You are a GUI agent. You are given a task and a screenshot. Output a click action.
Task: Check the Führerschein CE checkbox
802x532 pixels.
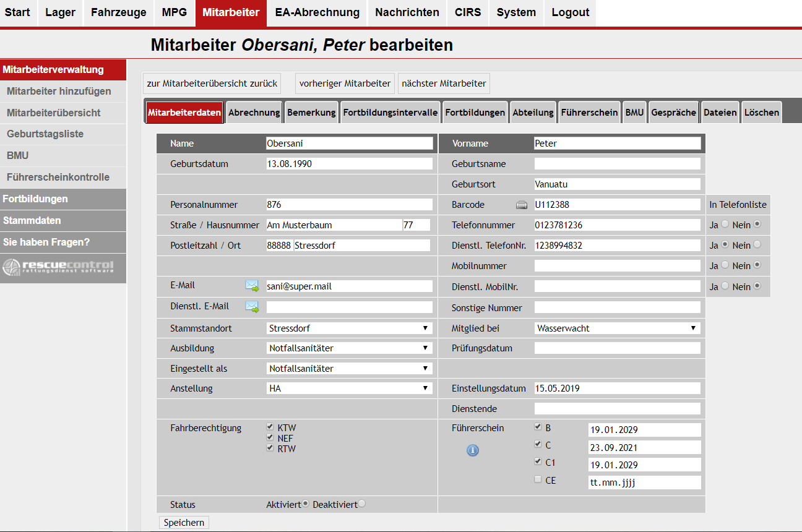pyautogui.click(x=538, y=479)
